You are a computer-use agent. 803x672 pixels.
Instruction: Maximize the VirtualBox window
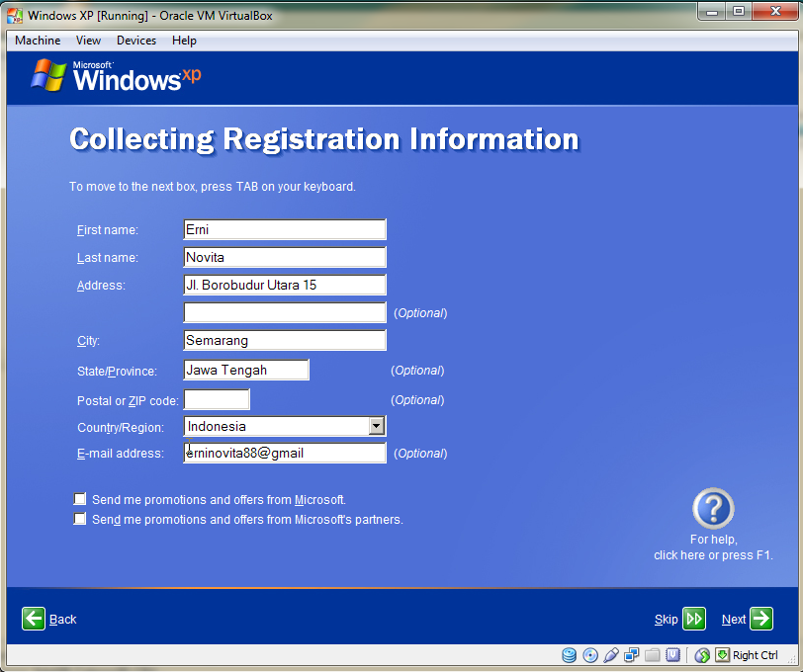click(738, 11)
